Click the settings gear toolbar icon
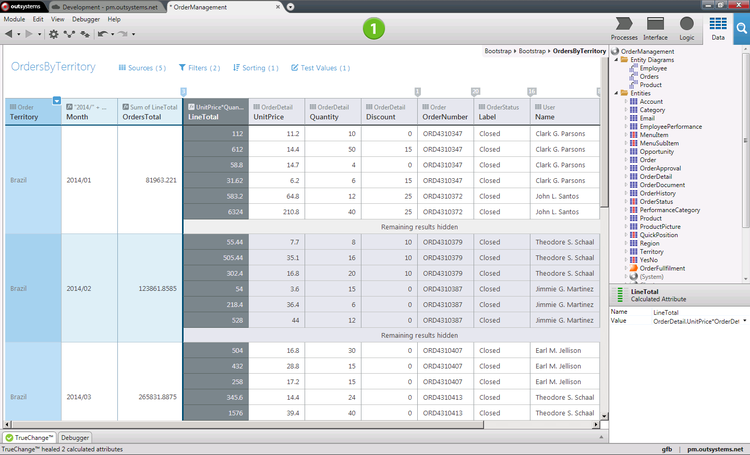The height and width of the screenshot is (455, 750). (53, 34)
